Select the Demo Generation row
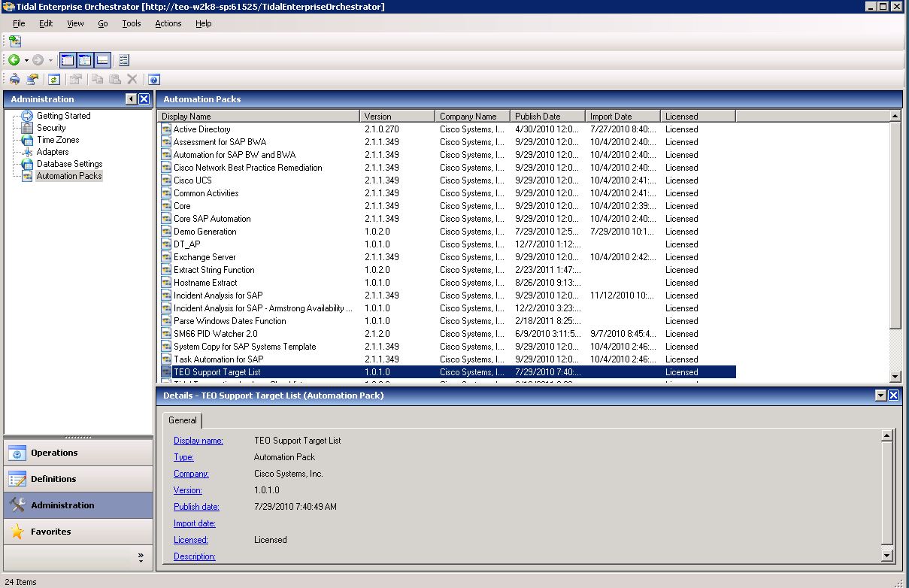 pyautogui.click(x=447, y=232)
